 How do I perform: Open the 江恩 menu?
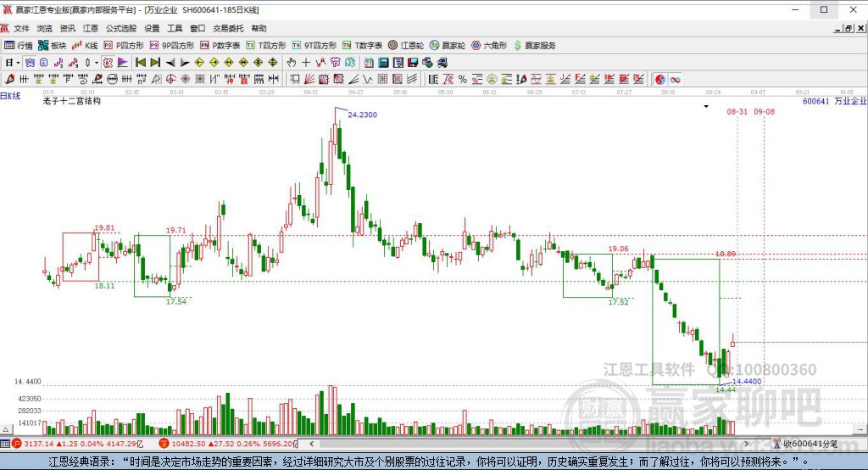tap(91, 28)
